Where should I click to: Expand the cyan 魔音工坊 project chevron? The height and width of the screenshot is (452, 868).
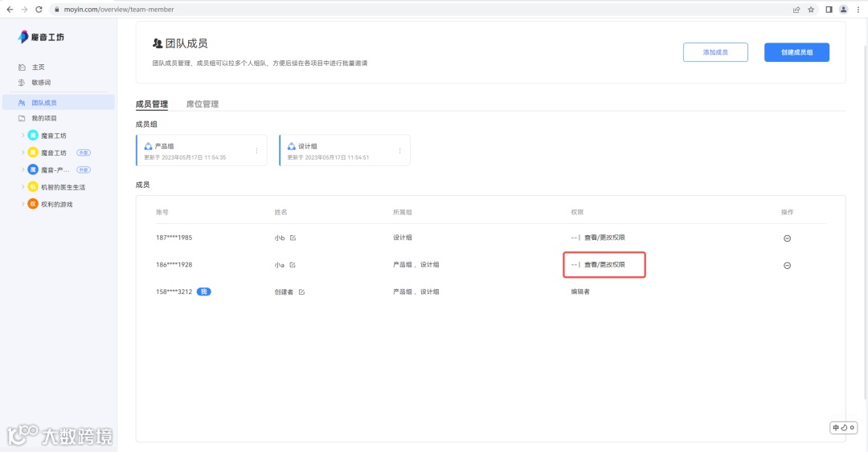[x=23, y=135]
